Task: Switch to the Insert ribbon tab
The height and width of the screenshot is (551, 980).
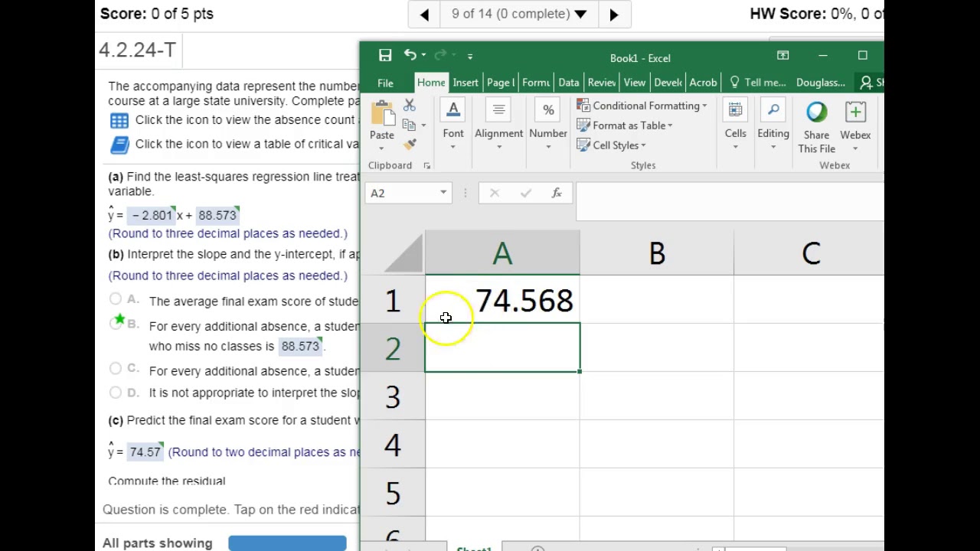Action: [465, 83]
